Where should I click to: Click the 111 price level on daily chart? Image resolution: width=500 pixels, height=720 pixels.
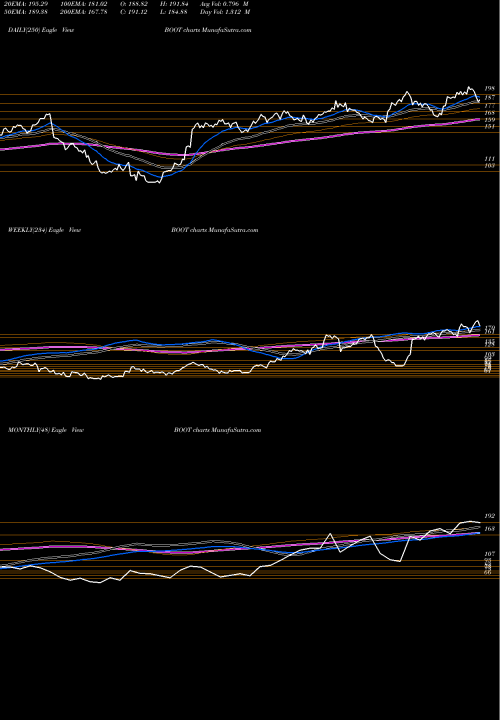489,159
